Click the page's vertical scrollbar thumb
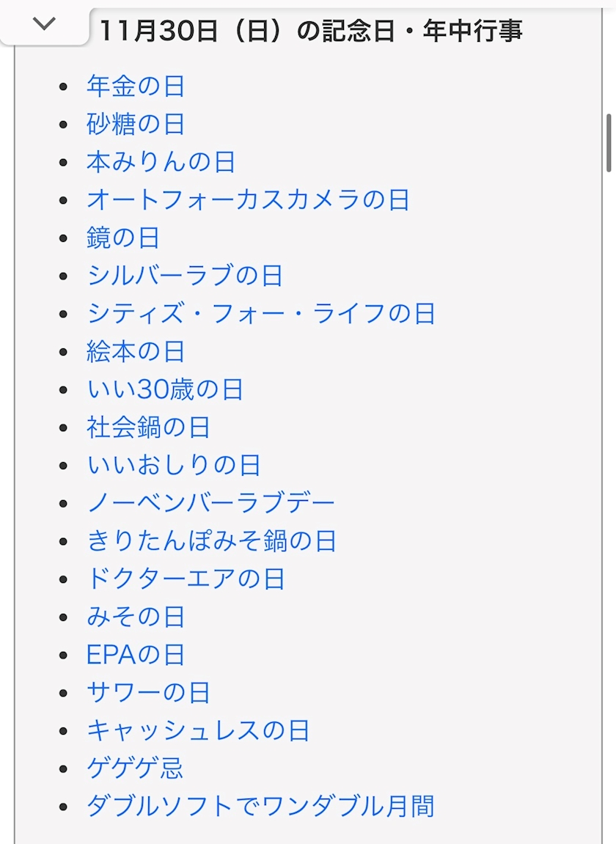The height and width of the screenshot is (844, 616). (609, 143)
